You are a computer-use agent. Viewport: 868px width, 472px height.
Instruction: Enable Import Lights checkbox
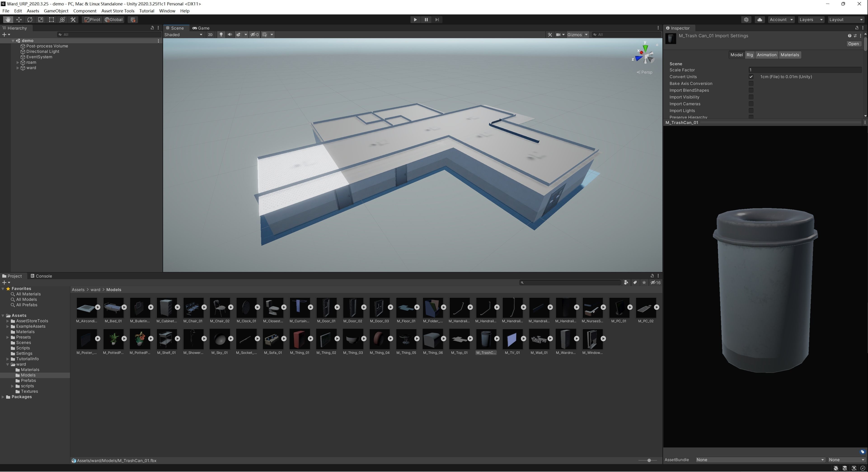[x=751, y=110]
